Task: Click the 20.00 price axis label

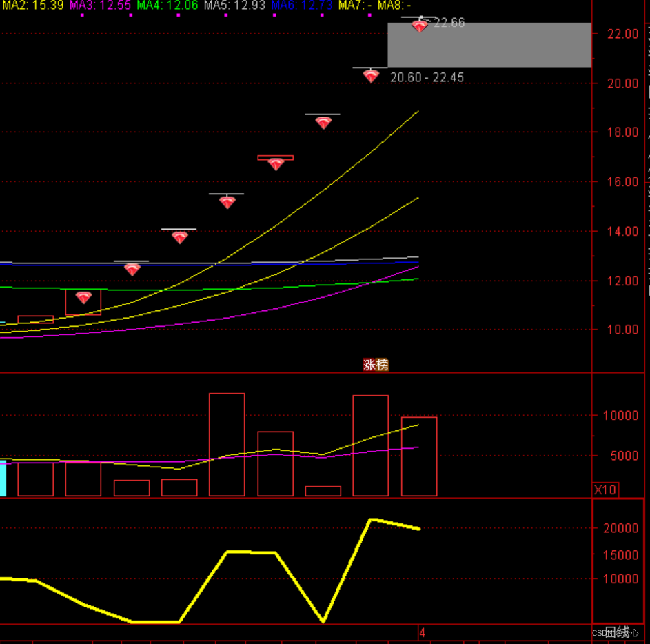Action: point(622,83)
